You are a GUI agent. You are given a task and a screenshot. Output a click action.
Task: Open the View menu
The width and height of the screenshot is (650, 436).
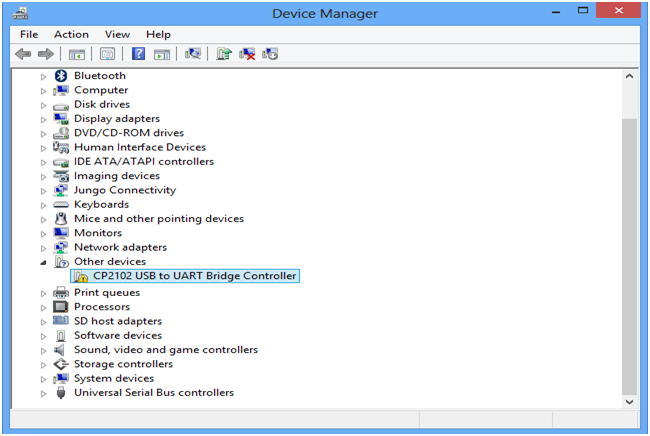coord(117,34)
